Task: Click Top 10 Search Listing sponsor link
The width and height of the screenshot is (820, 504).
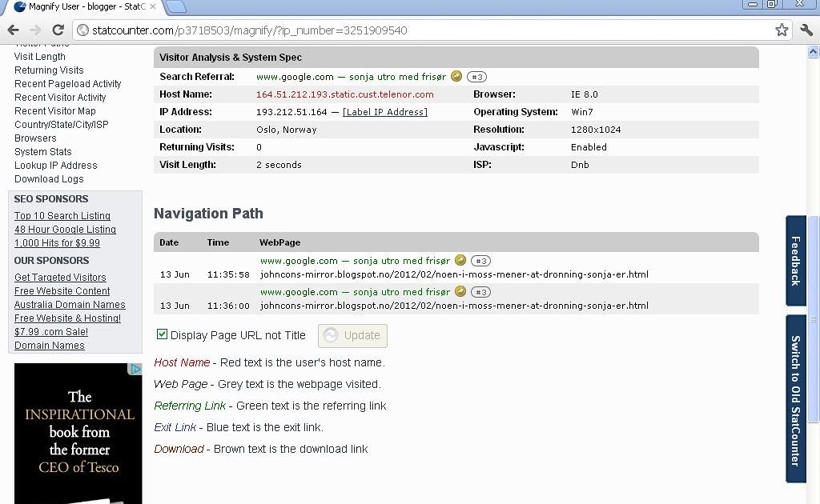Action: click(x=62, y=216)
